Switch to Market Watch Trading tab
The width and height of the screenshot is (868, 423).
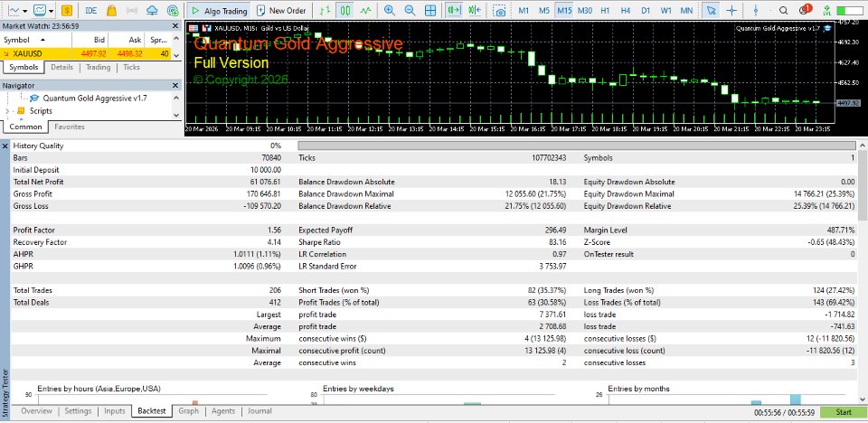coord(98,67)
